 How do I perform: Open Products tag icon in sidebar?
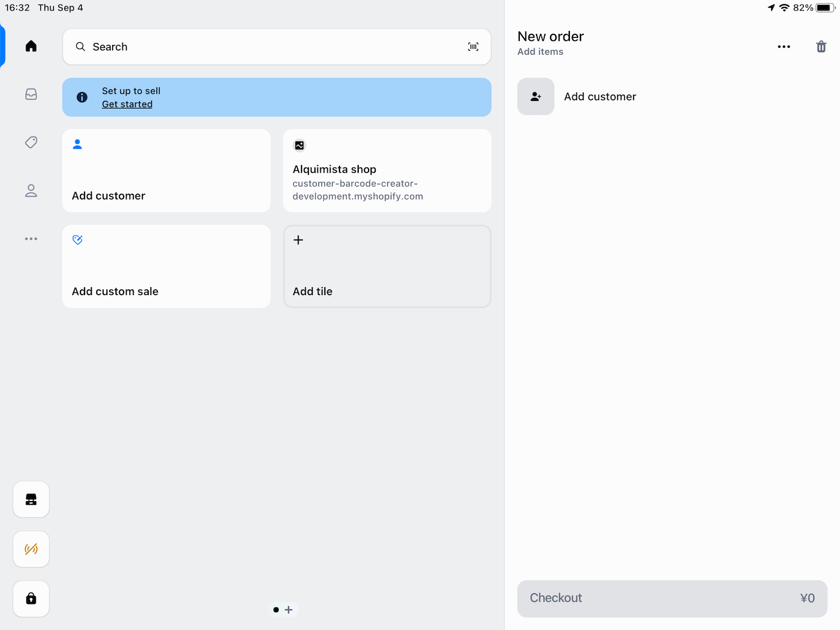pyautogui.click(x=31, y=142)
